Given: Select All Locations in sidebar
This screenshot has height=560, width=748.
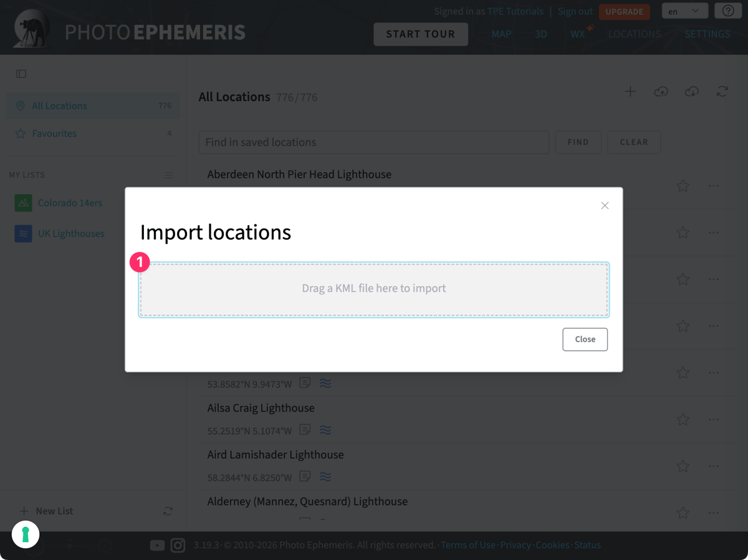Looking at the screenshot, I should pyautogui.click(x=93, y=106).
